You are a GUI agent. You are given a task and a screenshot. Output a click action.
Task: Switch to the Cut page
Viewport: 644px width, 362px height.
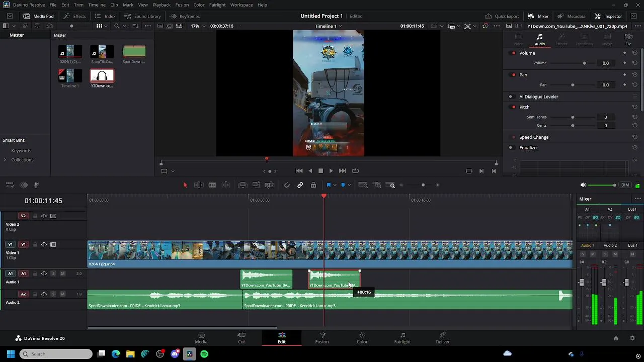[x=242, y=338]
